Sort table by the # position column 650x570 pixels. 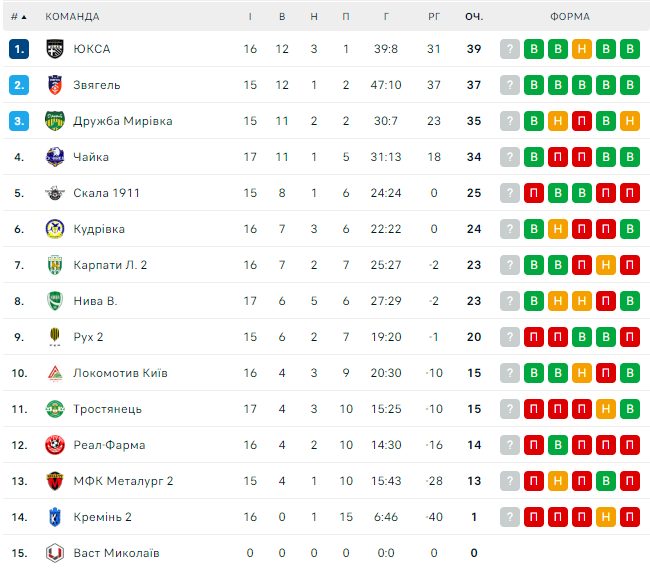tap(18, 17)
